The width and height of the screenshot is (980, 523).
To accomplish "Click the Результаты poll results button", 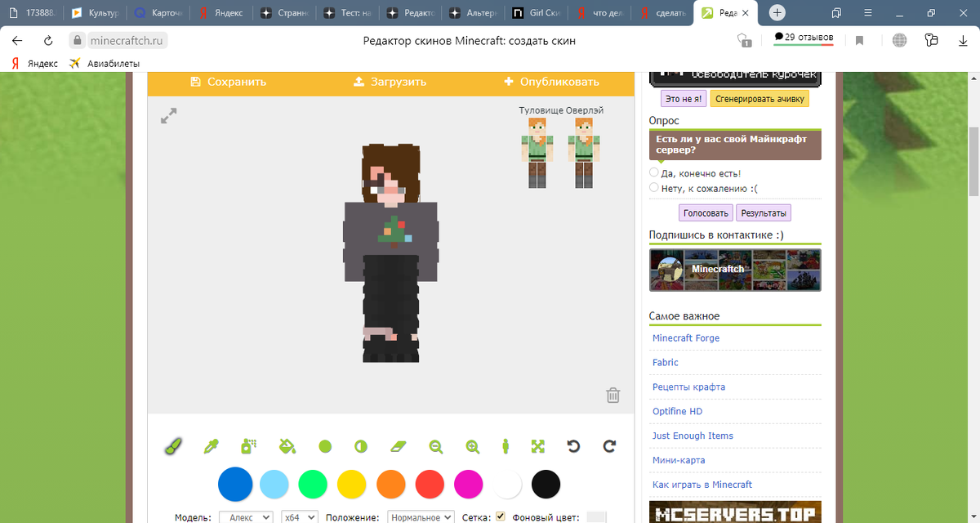I will pyautogui.click(x=764, y=213).
